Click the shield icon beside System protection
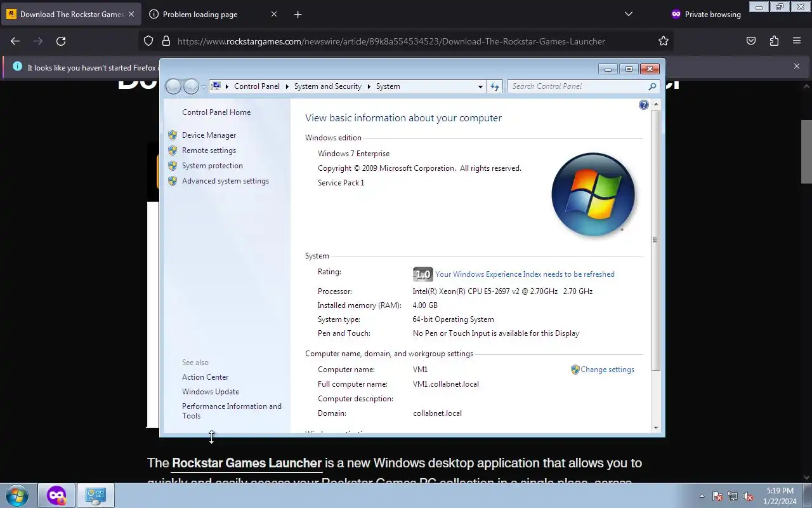Viewport: 812px width, 508px height. (x=173, y=166)
